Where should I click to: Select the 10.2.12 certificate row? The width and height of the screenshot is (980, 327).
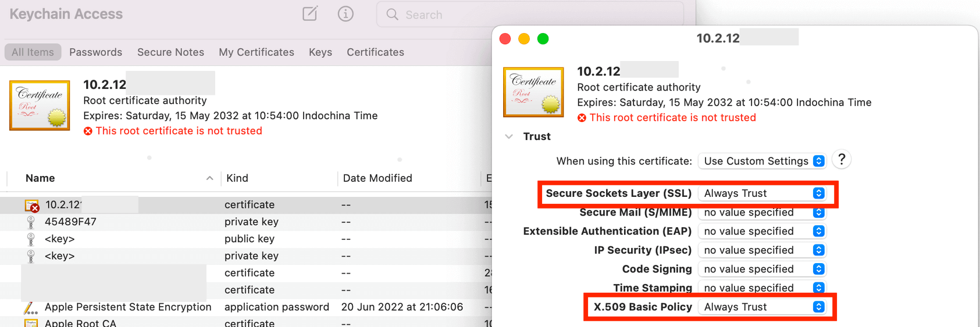point(245,204)
